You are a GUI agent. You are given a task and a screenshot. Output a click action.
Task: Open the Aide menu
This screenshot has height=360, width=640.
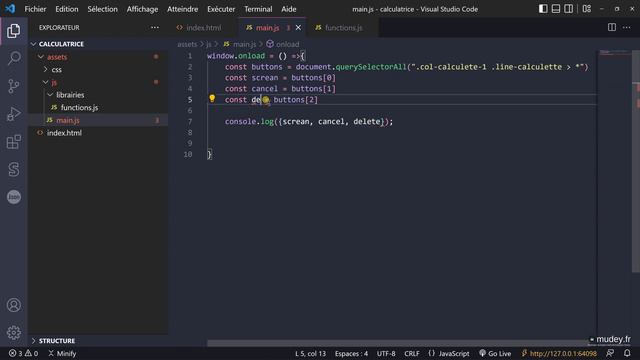(289, 9)
